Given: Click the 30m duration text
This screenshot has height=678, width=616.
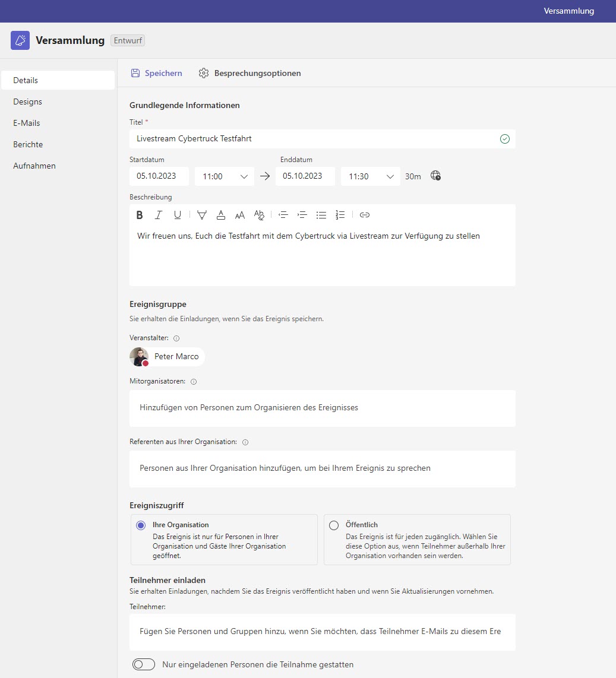Looking at the screenshot, I should [413, 176].
